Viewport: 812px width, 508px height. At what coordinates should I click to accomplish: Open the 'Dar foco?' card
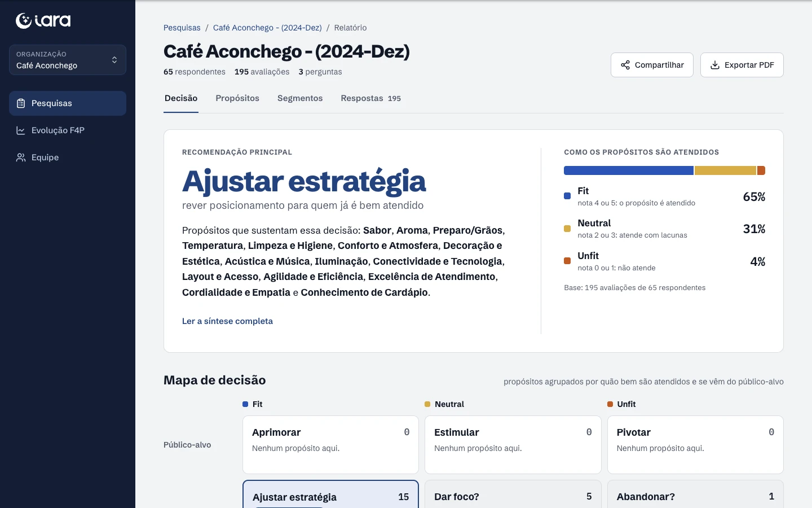click(x=513, y=494)
